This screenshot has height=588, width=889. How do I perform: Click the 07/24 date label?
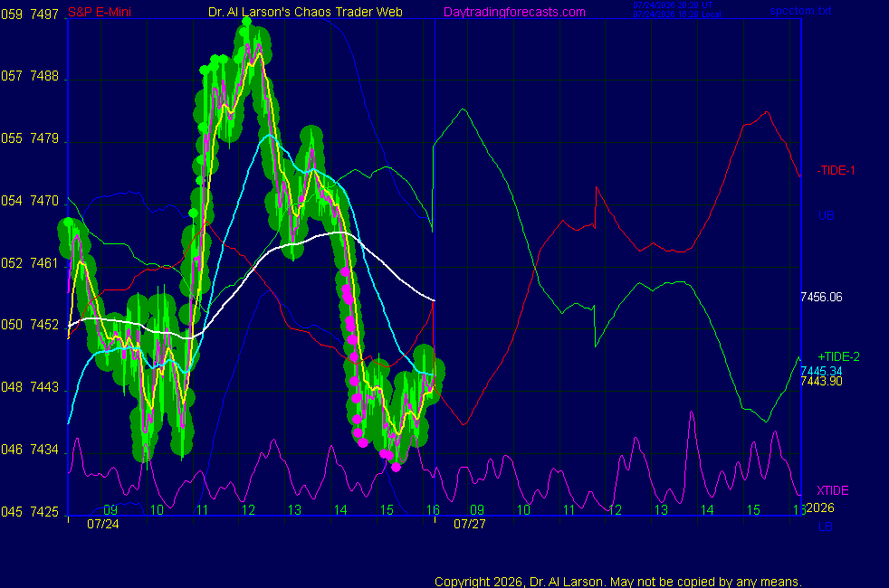click(x=102, y=524)
